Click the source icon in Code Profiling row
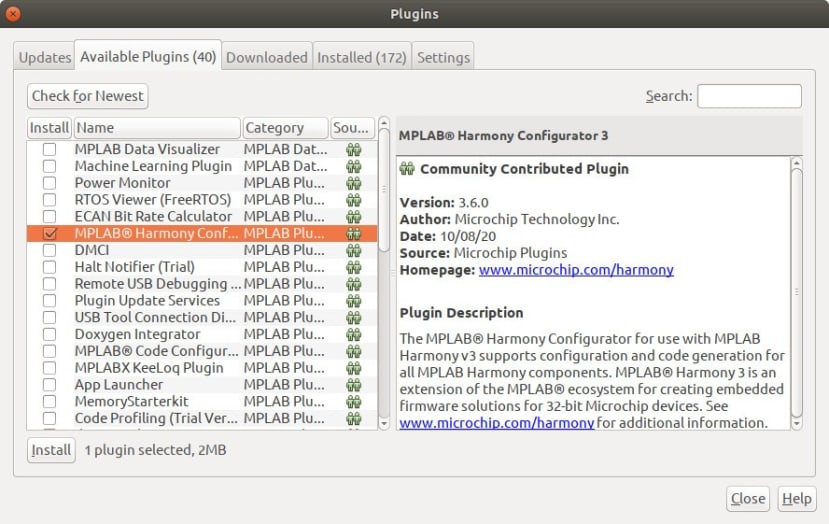 354,419
